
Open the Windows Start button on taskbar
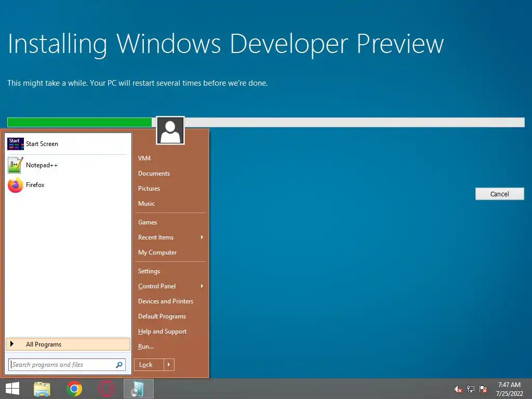(12, 389)
